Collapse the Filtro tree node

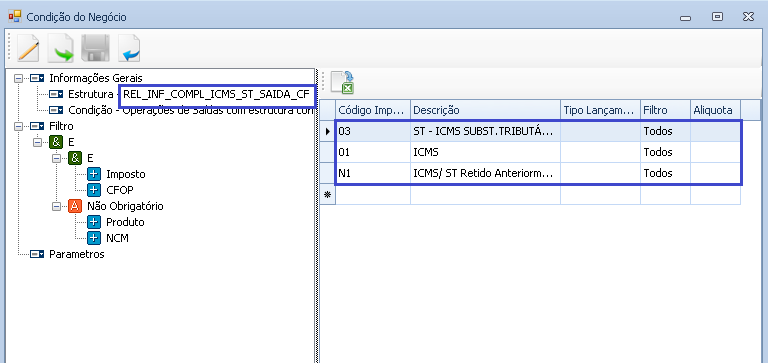(19, 126)
